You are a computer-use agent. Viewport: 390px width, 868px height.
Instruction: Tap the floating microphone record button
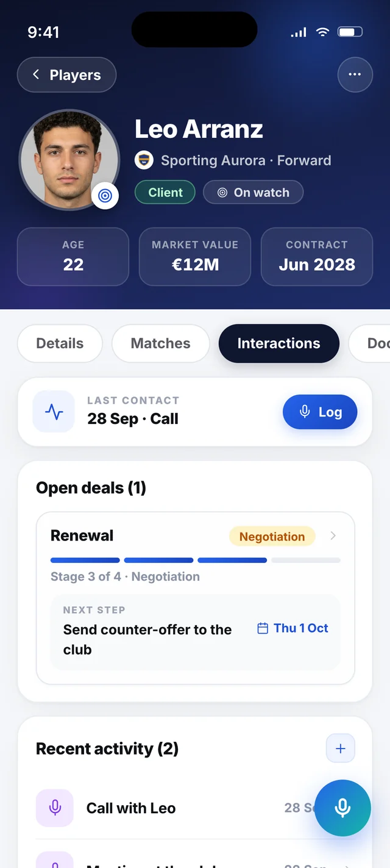342,808
